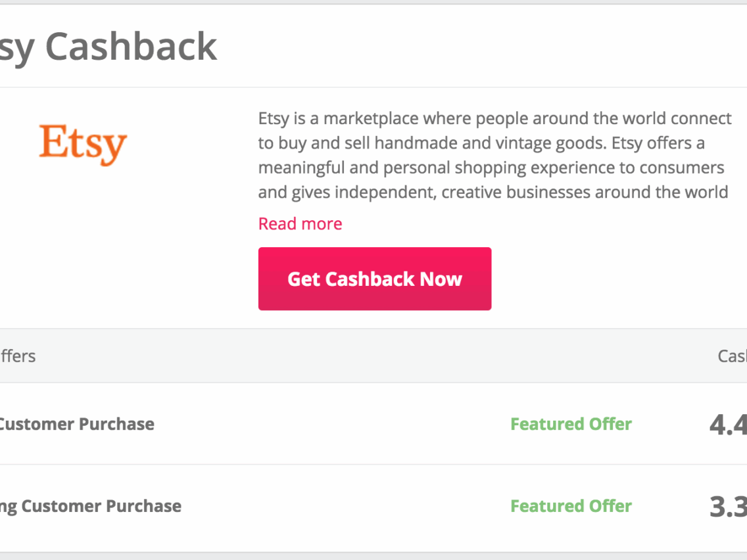Click the Etsy Cashback page heading

[x=108, y=45]
